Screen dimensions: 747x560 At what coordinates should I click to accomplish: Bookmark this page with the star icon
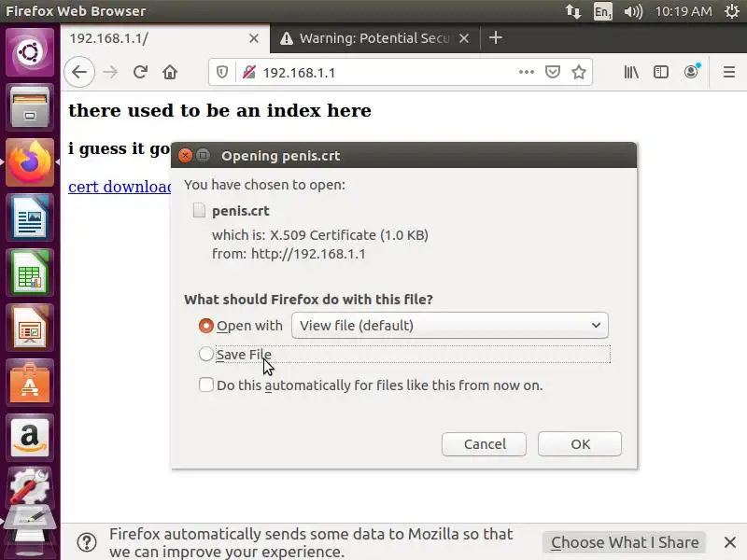tap(579, 72)
